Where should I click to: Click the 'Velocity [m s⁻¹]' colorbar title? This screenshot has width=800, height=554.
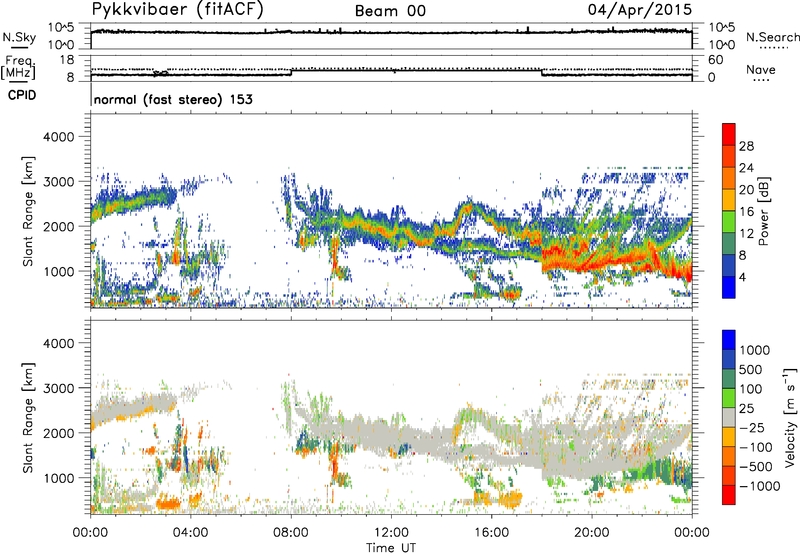coord(790,417)
